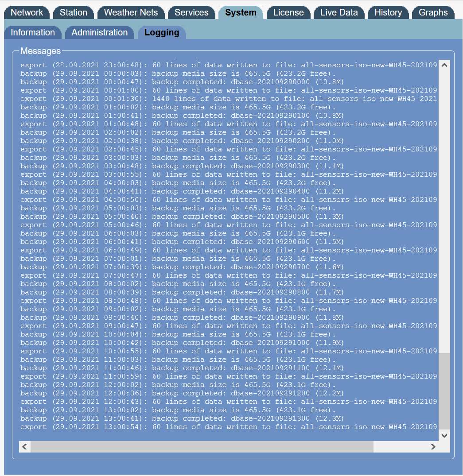463x476 pixels.
Task: Click the scroll up arrow in Messages
Action: tap(444, 65)
